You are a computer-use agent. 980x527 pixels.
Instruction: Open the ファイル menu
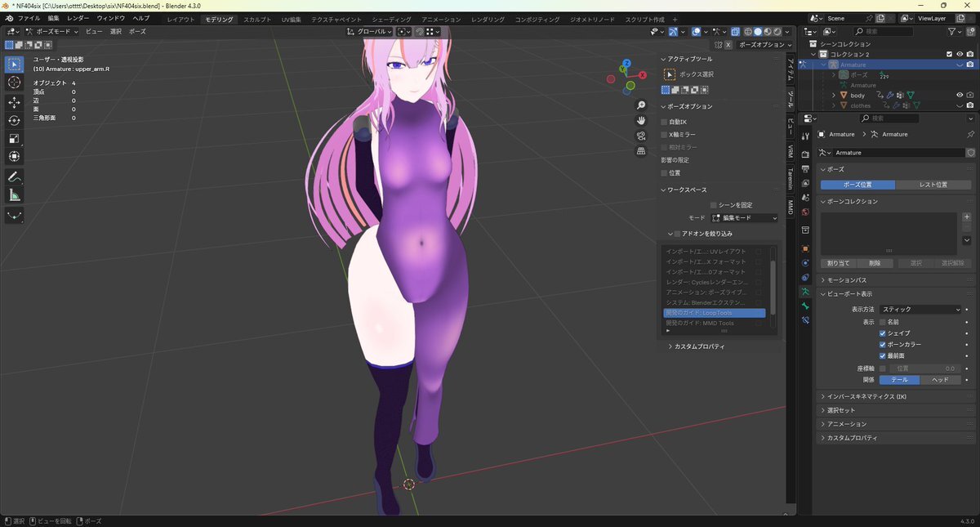tap(29, 18)
